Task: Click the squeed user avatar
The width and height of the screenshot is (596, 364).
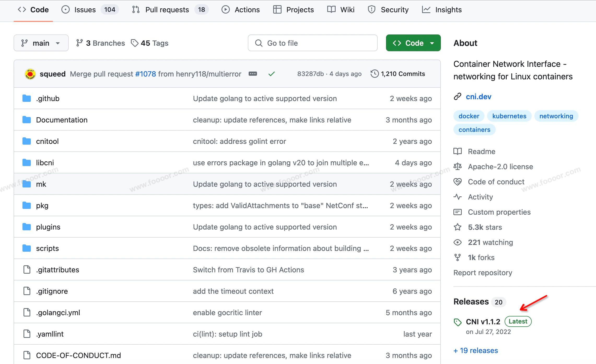Action: click(x=30, y=74)
